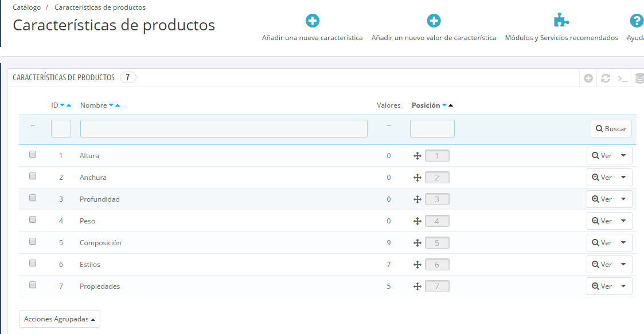The image size is (644, 334).
Task: Tick the checkbox beside Propiedades
Action: click(x=33, y=285)
